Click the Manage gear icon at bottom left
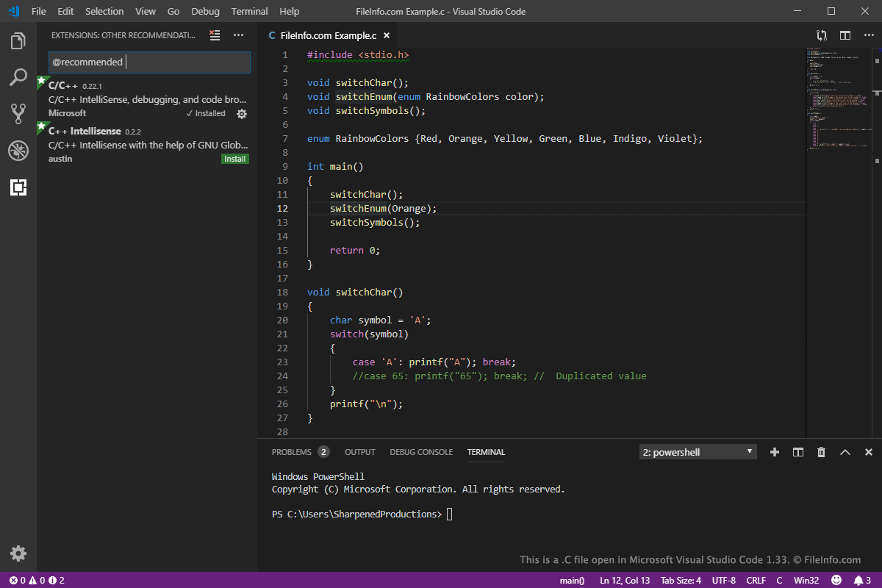The image size is (882, 588). [18, 553]
